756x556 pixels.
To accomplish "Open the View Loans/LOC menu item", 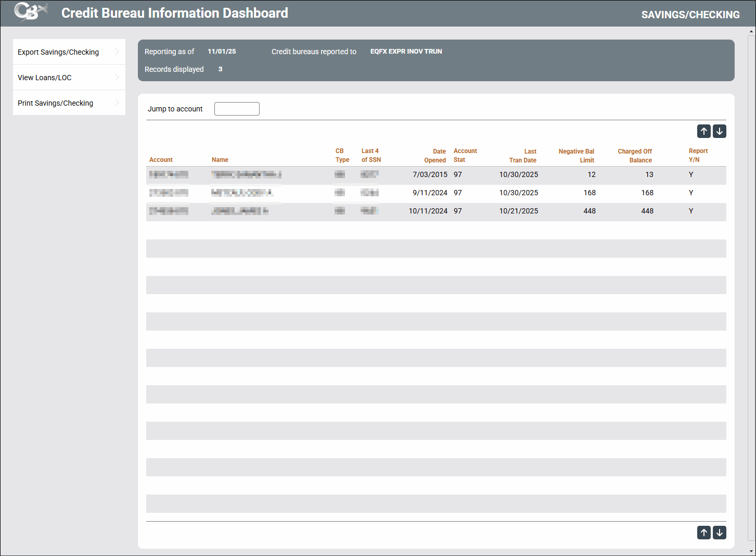I will (45, 78).
